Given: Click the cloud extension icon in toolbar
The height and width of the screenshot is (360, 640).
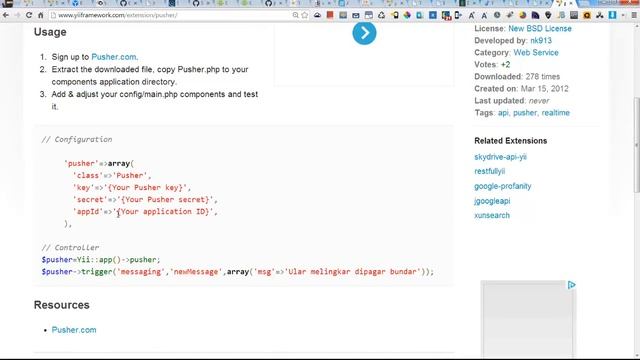Looking at the screenshot, I should (x=317, y=16).
